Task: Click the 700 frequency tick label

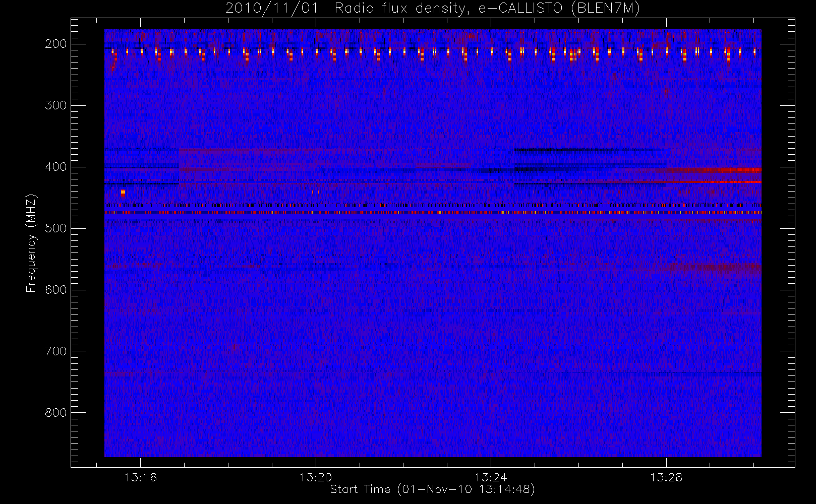Action: click(x=56, y=351)
